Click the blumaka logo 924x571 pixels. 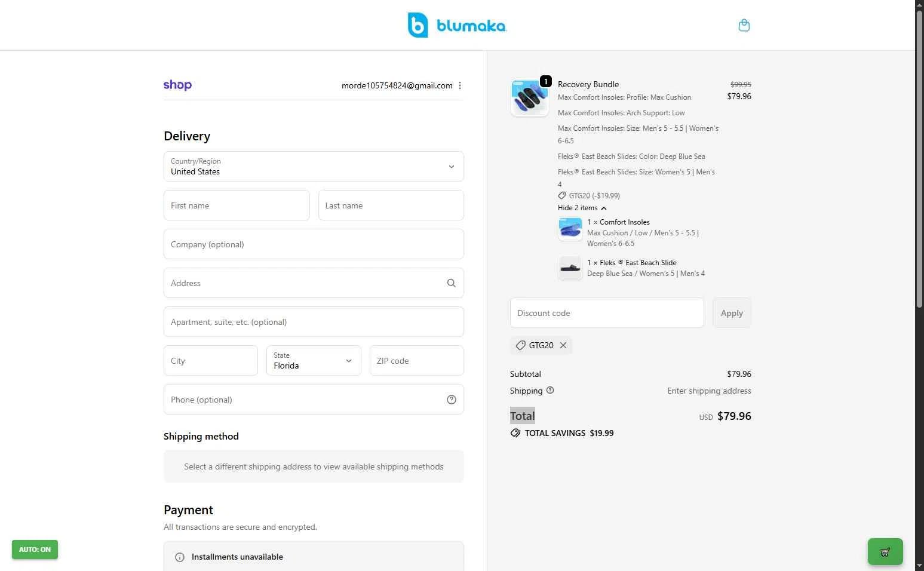[457, 25]
